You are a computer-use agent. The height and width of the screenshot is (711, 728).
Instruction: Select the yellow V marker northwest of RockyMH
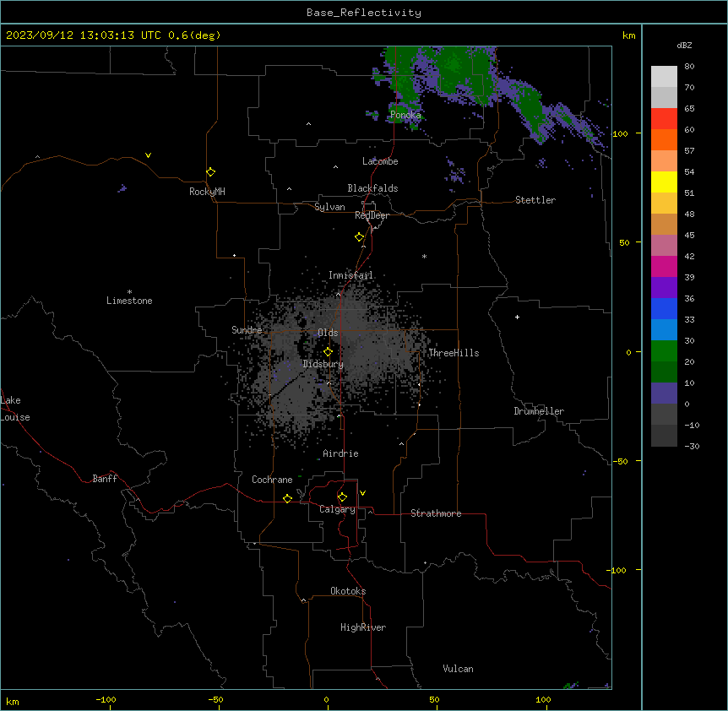(x=148, y=155)
